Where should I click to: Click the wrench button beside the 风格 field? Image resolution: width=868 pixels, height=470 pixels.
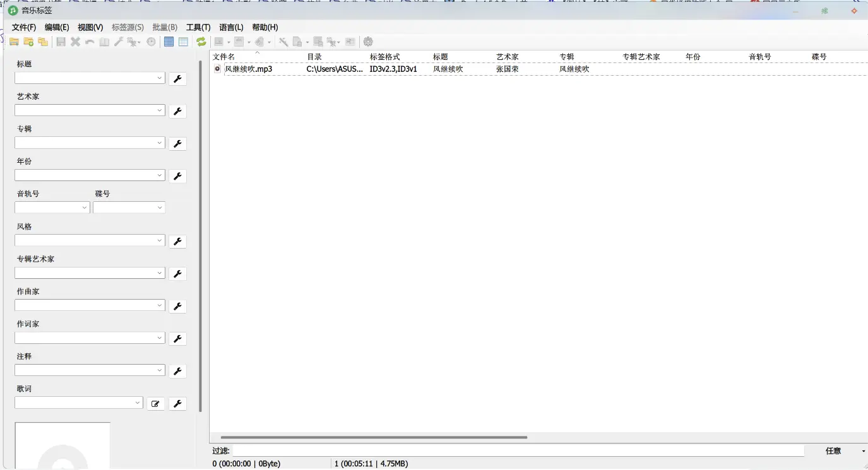(177, 241)
